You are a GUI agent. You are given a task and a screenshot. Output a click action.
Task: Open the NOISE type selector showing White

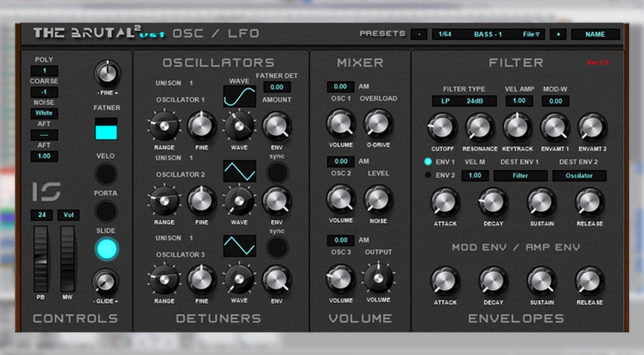click(44, 113)
